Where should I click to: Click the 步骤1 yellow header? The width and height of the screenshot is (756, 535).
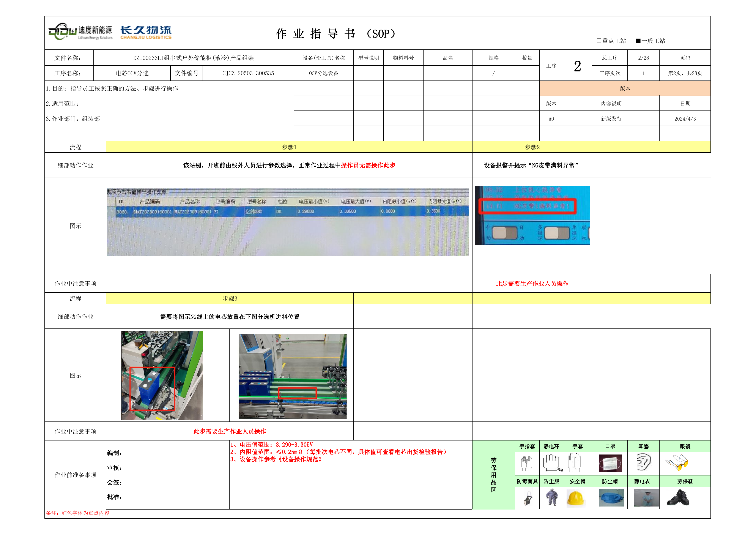tap(289, 147)
